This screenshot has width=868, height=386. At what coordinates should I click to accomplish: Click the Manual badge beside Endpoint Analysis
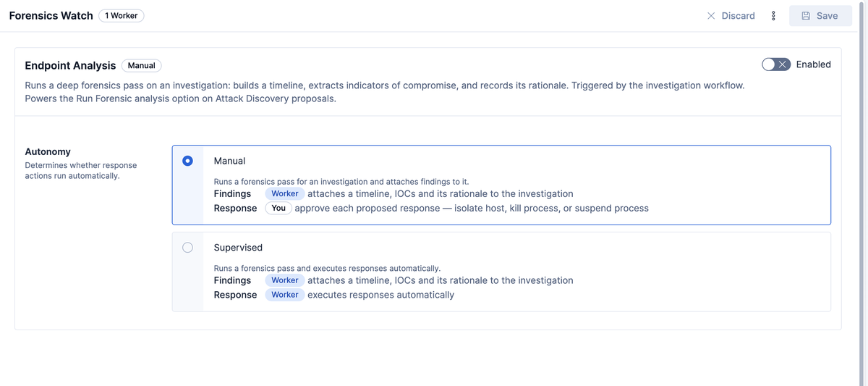click(142, 65)
